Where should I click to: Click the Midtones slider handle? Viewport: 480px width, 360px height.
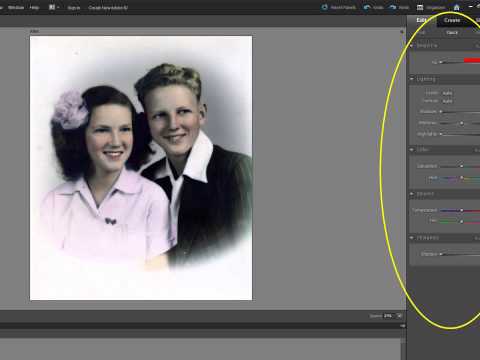(462, 123)
